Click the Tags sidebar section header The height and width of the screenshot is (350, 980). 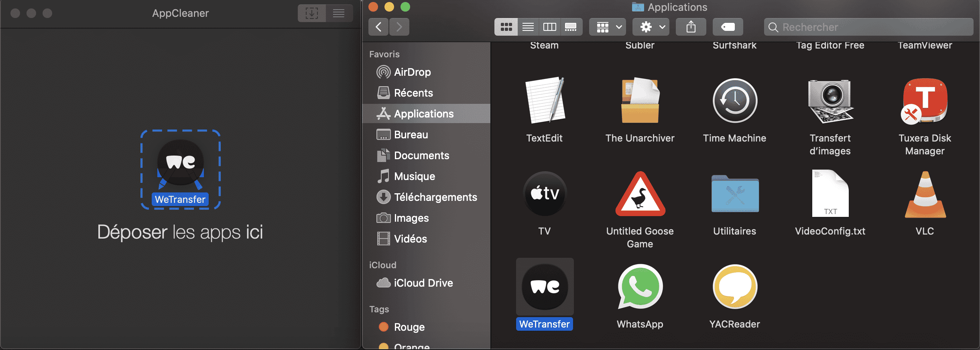tap(379, 309)
